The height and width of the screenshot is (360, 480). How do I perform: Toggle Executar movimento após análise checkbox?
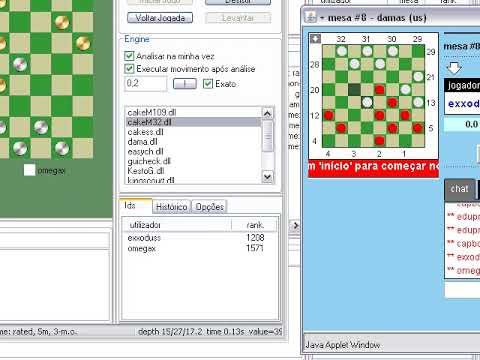129,69
